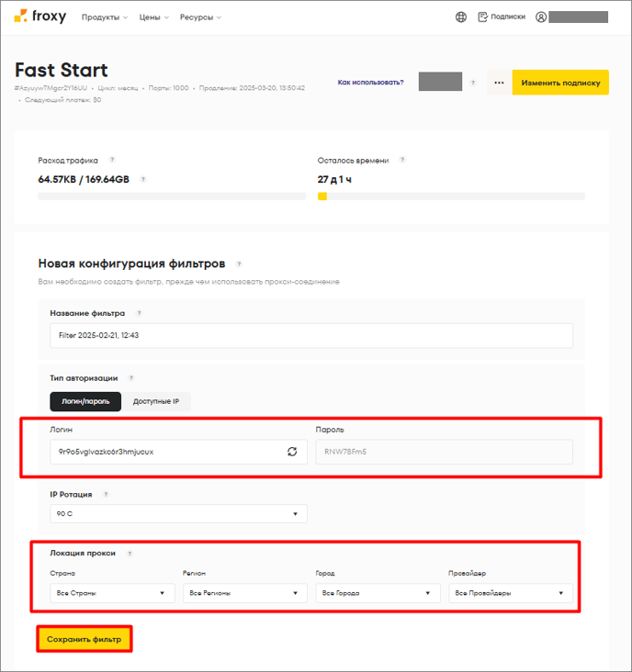Show help tooltip for Тип авторизации
The width and height of the screenshot is (632, 672).
[131, 378]
